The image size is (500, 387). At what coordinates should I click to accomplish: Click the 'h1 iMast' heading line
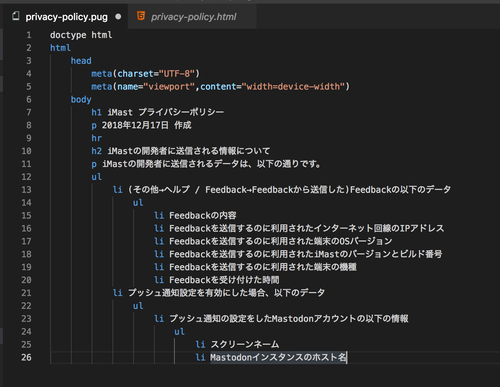pos(157,112)
